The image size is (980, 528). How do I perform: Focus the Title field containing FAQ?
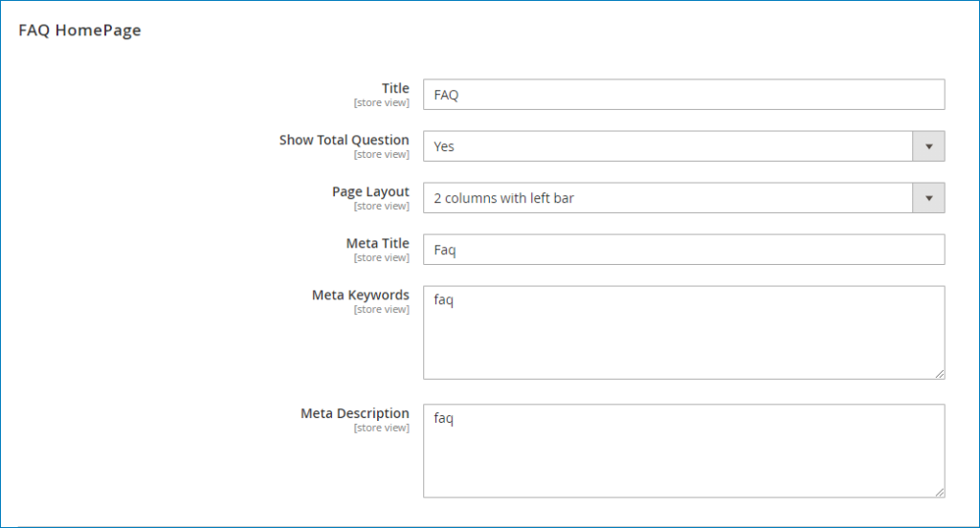pos(683,95)
